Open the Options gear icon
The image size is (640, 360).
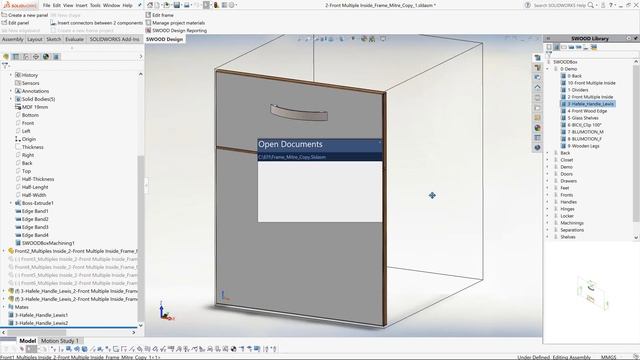[x=232, y=5]
